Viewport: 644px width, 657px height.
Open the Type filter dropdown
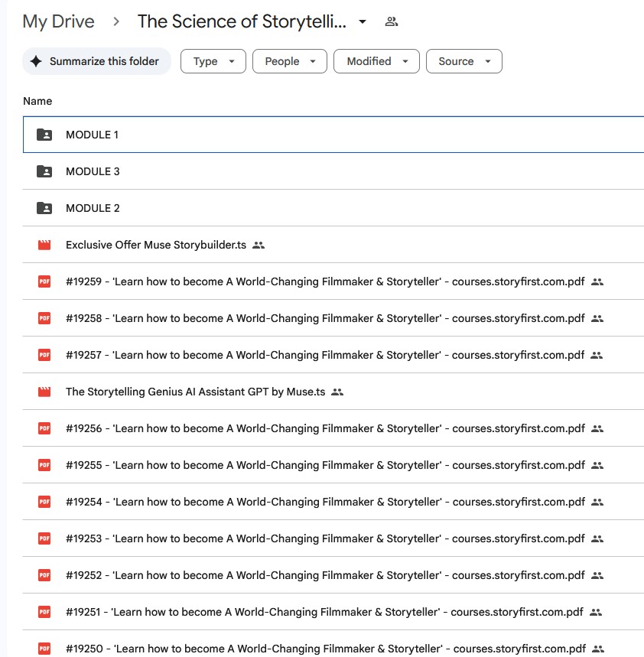tap(213, 61)
